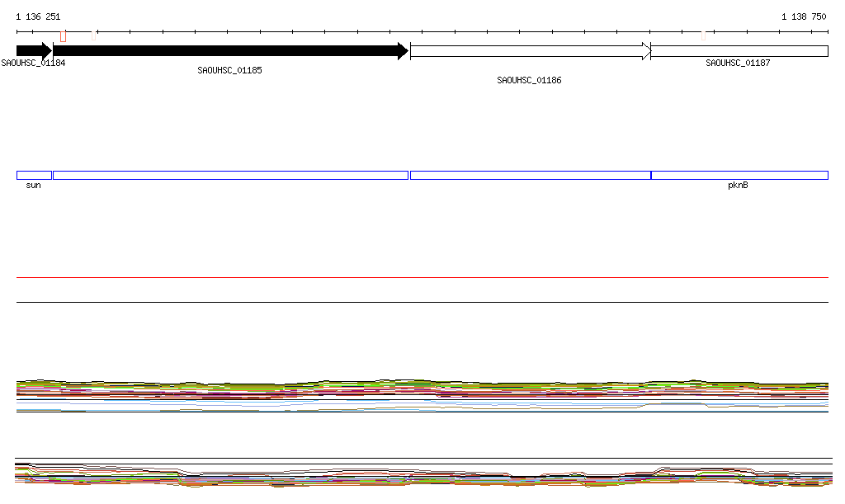Select the blue pknB segment box

coord(739,175)
